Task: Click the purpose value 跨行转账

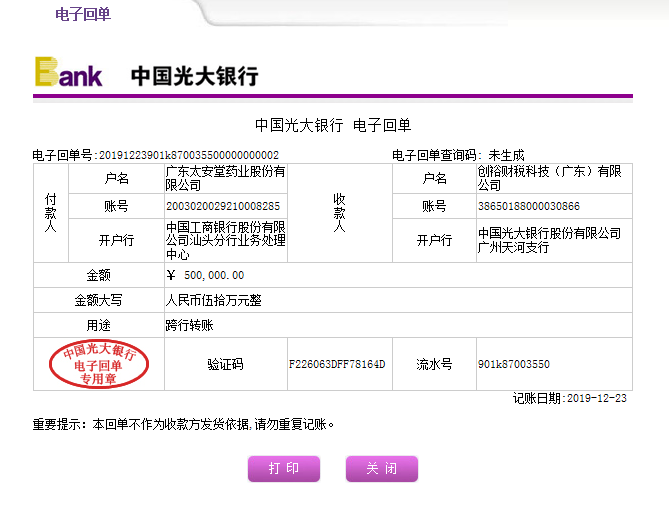Action: tap(189, 325)
